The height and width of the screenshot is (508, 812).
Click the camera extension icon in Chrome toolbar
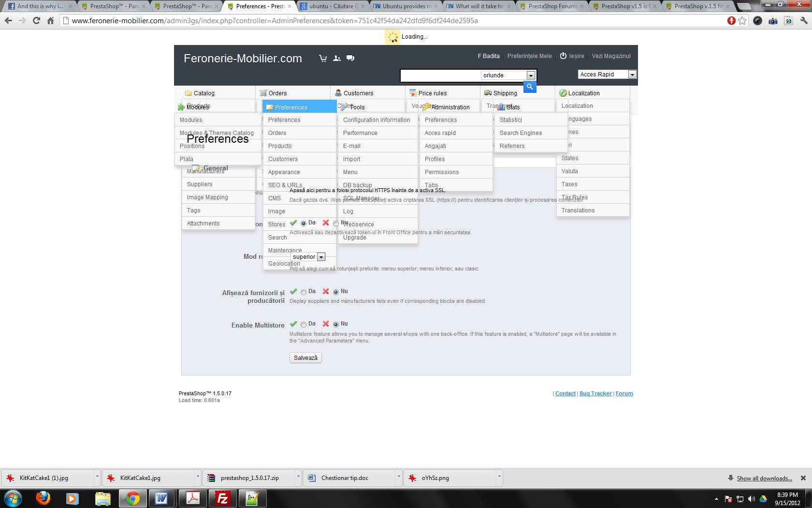pos(773,21)
